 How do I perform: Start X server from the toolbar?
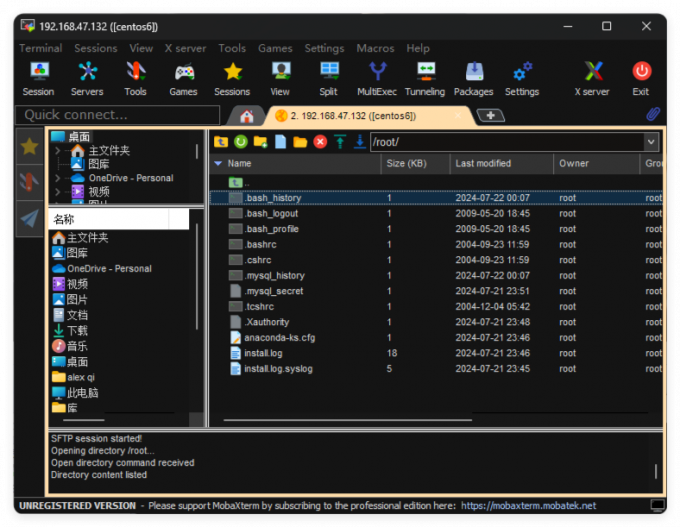click(x=592, y=79)
